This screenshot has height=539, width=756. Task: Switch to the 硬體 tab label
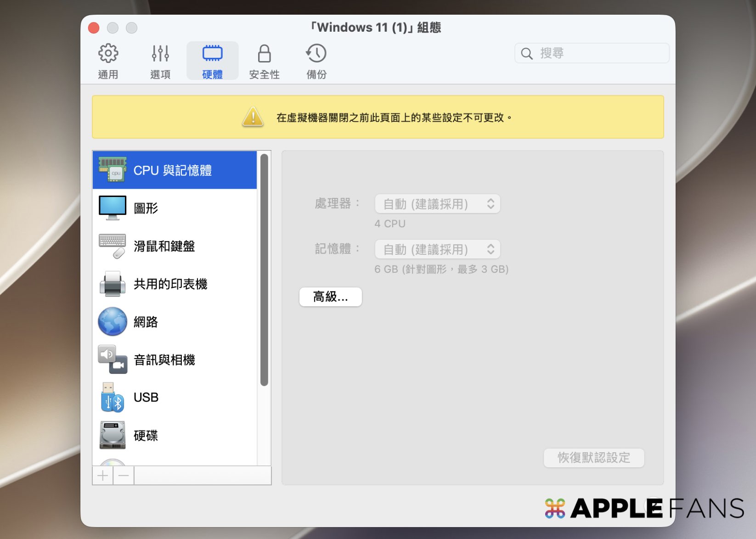click(x=213, y=74)
